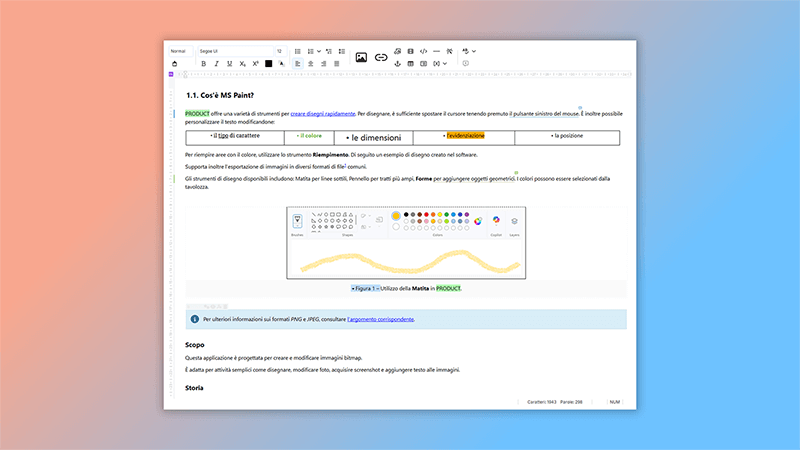Screen dimensions: 800x450
Task: Click the 'Caratteri' count in the status bar
Action: tap(541, 402)
